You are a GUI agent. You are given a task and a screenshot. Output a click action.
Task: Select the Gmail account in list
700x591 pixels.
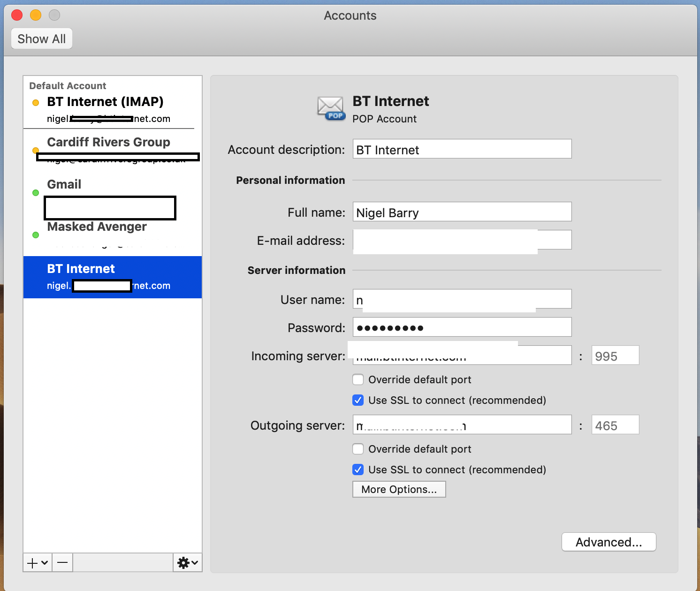[113, 193]
